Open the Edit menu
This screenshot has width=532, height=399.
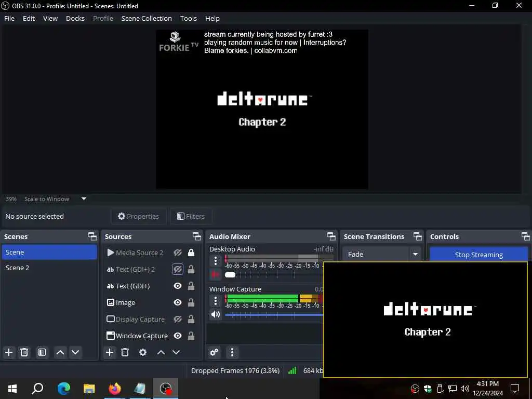[x=29, y=18]
